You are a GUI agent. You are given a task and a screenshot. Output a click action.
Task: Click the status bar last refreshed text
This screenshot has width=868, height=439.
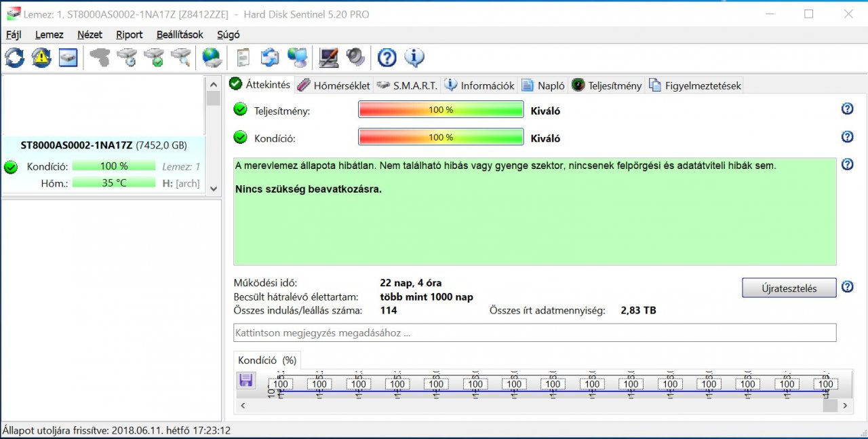click(117, 430)
